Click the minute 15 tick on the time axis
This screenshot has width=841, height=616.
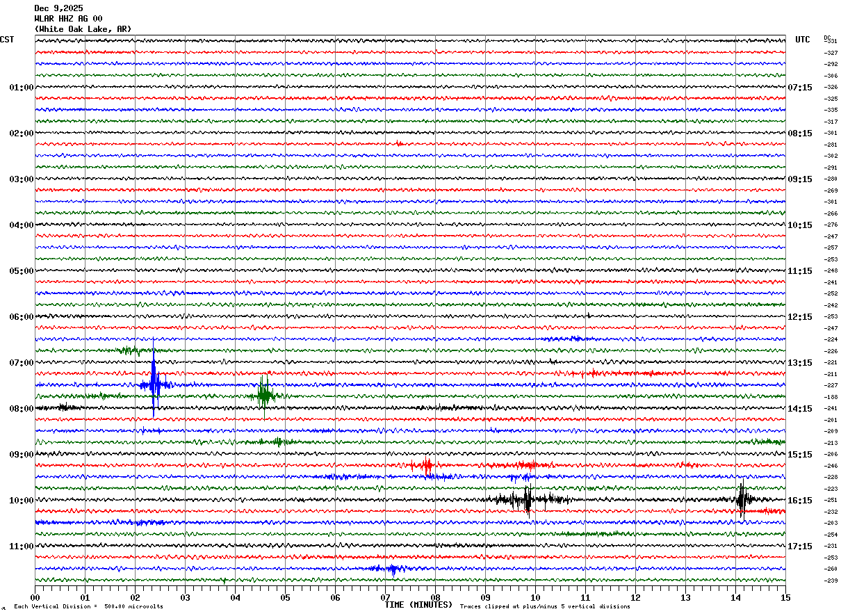pos(785,598)
